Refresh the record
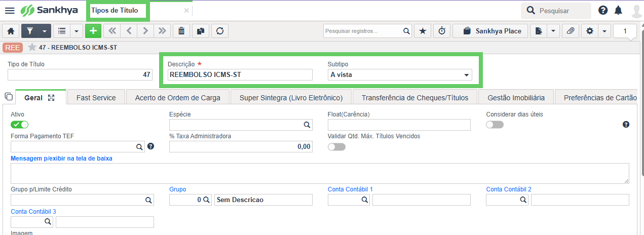Screen dimensions: 644x235 point(219,31)
